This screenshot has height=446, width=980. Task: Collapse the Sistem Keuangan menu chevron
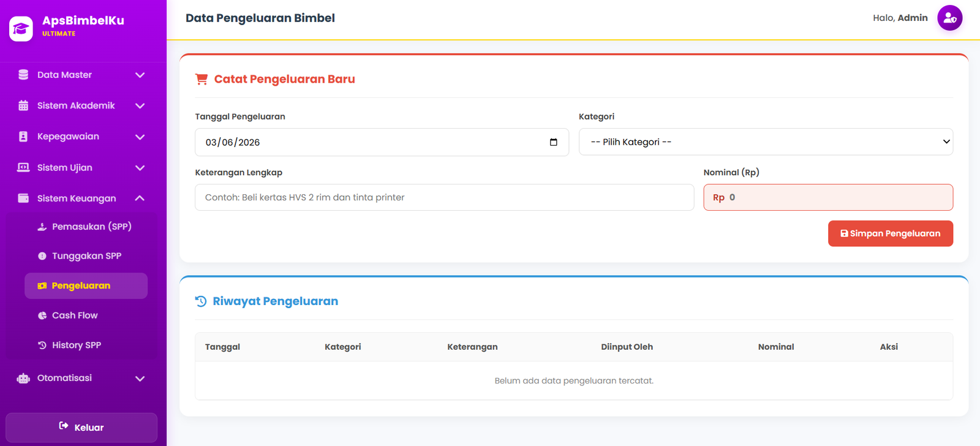coord(140,198)
